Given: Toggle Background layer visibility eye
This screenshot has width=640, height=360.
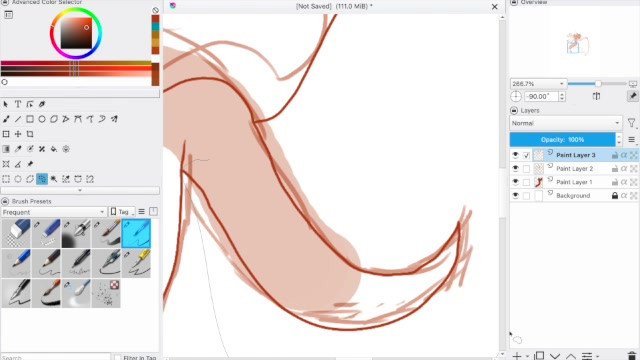Looking at the screenshot, I should 516,196.
